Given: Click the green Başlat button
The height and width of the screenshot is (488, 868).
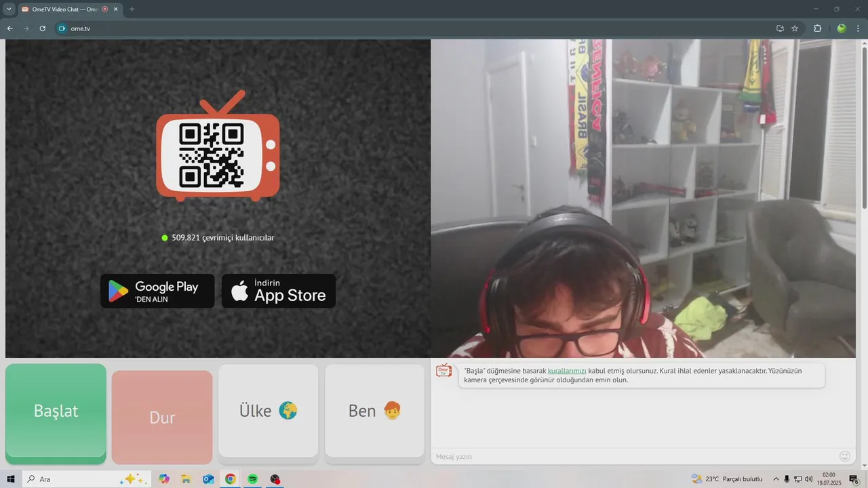Looking at the screenshot, I should coord(56,413).
